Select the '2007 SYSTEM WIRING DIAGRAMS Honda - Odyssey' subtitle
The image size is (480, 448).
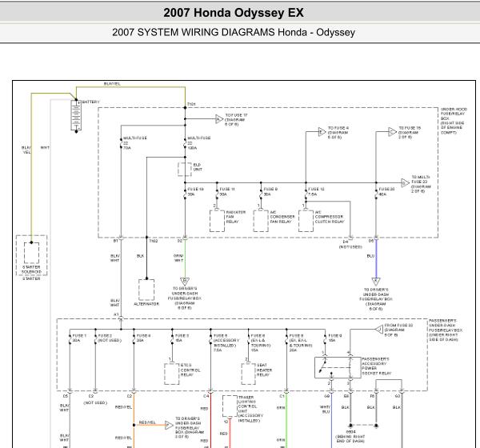(x=234, y=33)
